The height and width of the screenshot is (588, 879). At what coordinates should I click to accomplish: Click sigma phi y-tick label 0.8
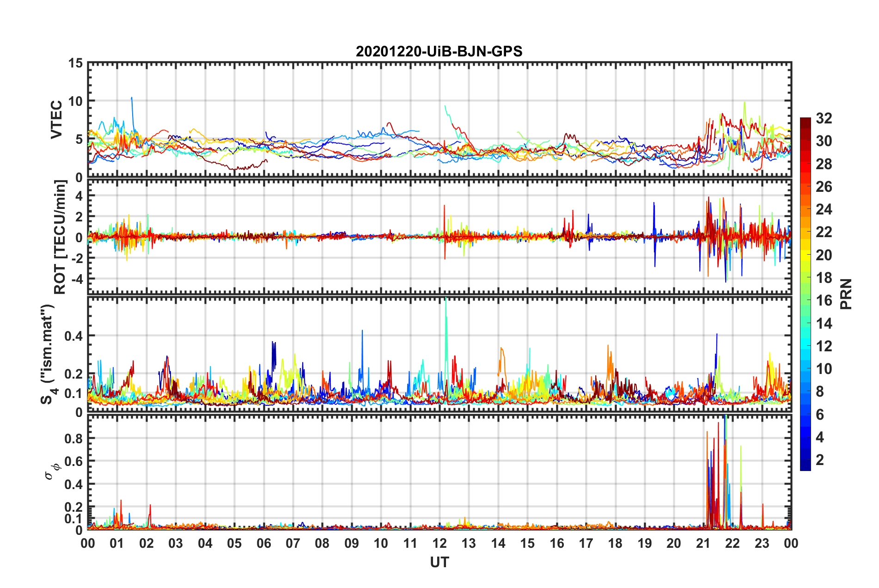[73, 438]
